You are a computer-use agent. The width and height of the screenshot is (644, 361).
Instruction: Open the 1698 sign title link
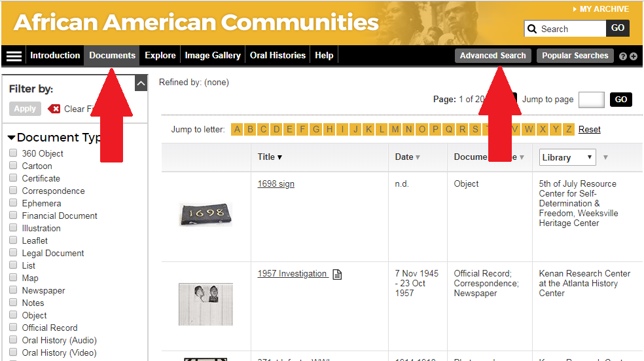pyautogui.click(x=276, y=184)
